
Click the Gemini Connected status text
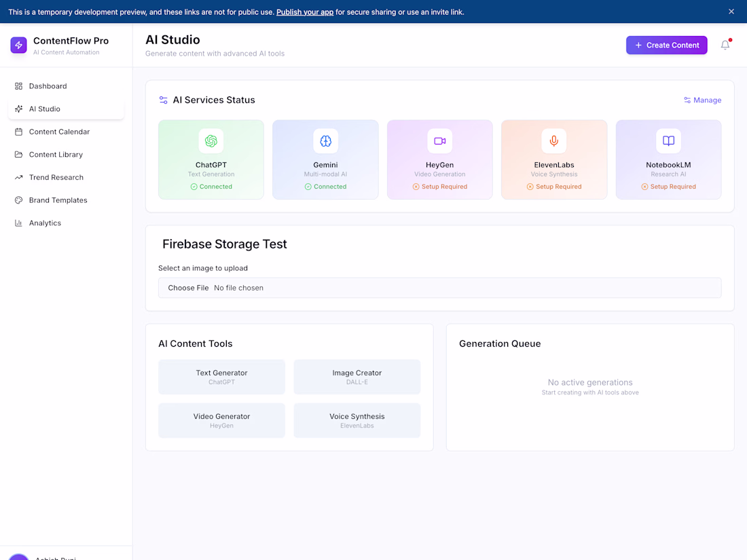[x=330, y=187]
